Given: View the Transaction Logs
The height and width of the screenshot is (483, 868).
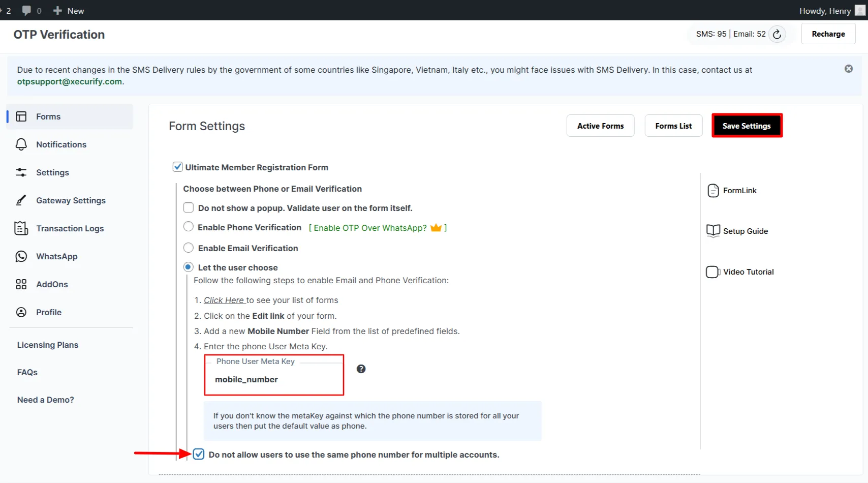Looking at the screenshot, I should (70, 228).
